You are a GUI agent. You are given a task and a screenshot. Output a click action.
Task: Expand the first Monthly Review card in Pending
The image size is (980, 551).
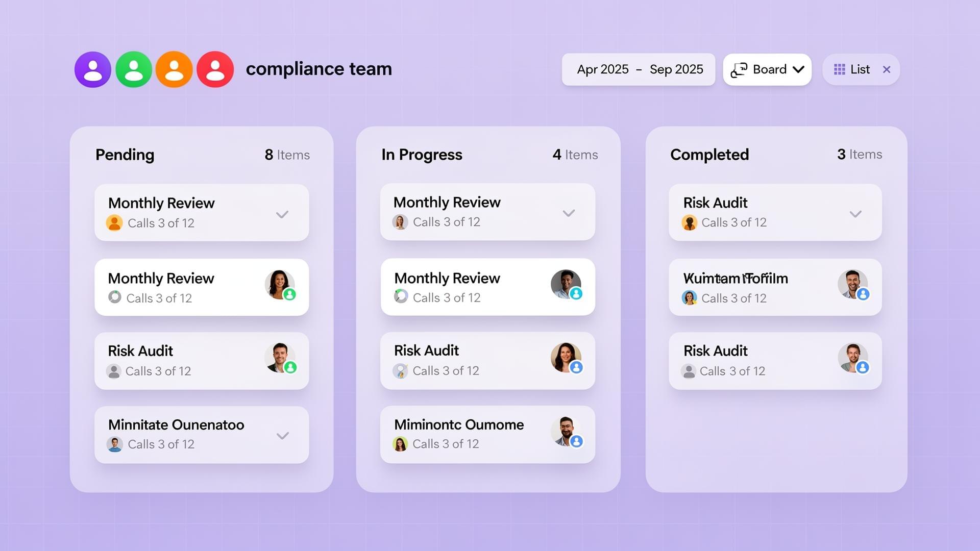click(282, 215)
